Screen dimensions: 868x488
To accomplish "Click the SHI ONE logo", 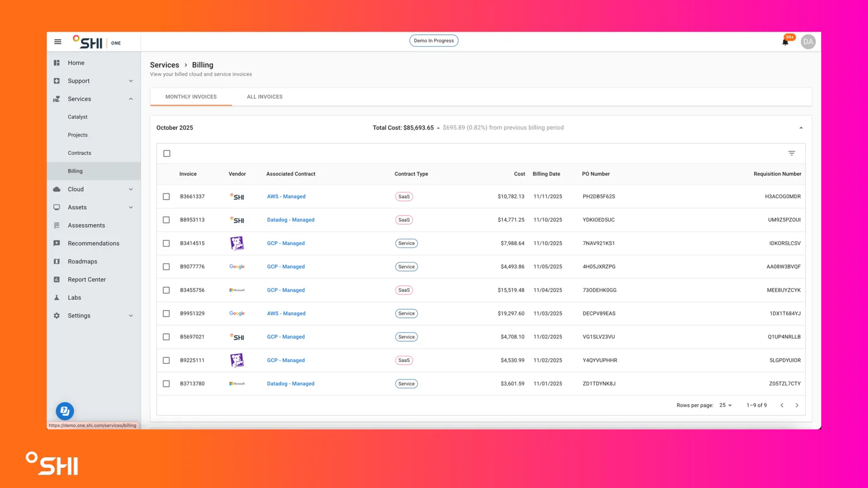I will coord(97,42).
